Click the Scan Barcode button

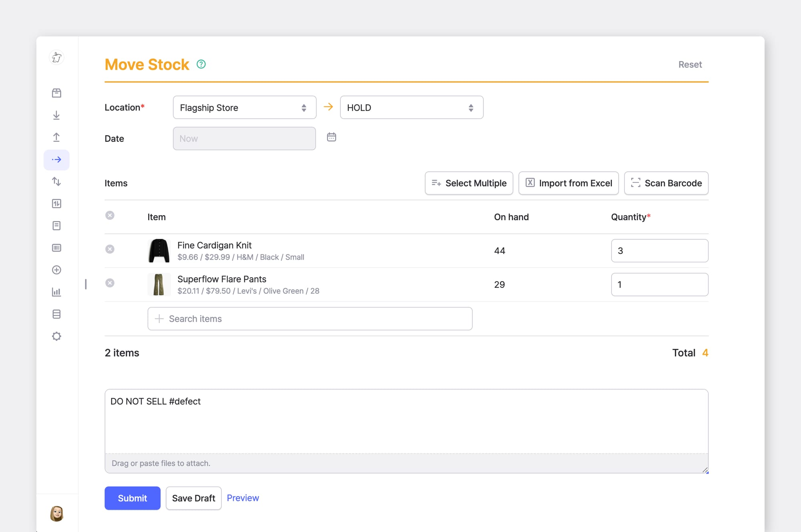[x=666, y=183]
